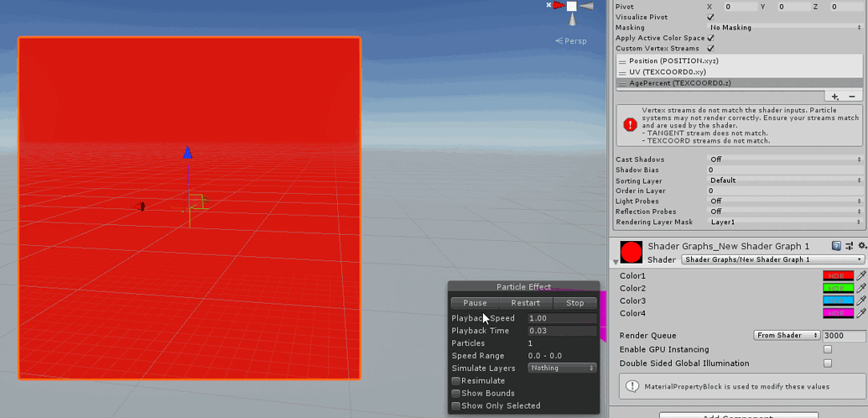
Task: Click the blue Y-axis arrow move handle
Action: point(188,152)
